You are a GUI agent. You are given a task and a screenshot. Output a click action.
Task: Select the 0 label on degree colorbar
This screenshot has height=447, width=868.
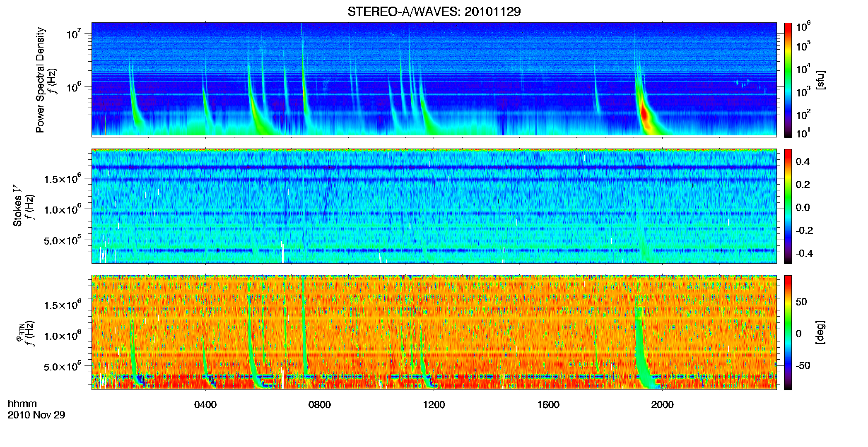(798, 334)
